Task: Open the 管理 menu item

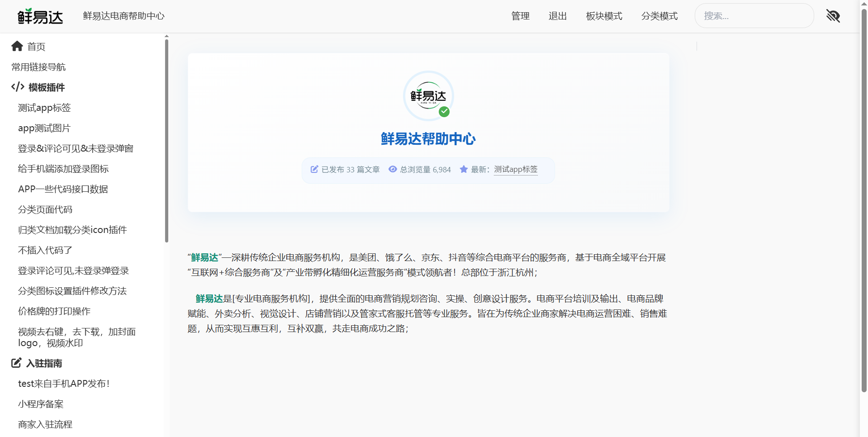Action: pos(520,16)
